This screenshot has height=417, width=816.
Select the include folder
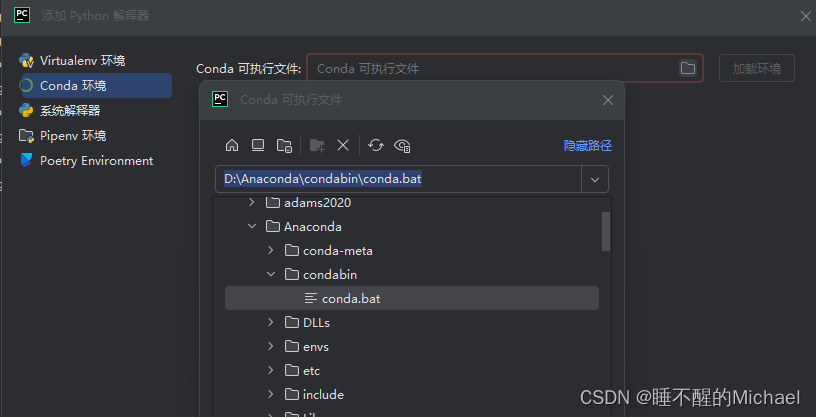pos(314,394)
